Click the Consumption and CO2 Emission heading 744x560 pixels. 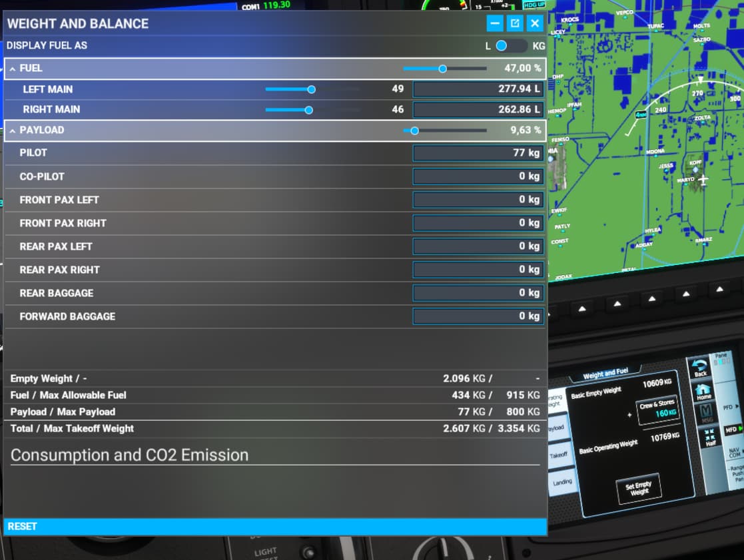[129, 455]
